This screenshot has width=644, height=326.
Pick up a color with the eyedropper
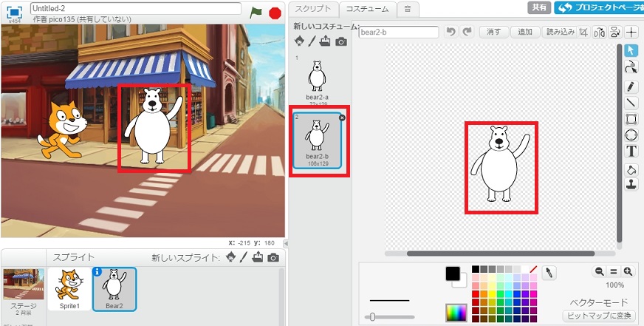(x=549, y=273)
